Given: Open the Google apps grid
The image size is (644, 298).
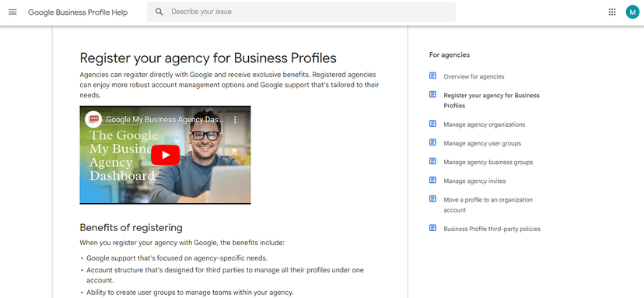Looking at the screenshot, I should [612, 12].
